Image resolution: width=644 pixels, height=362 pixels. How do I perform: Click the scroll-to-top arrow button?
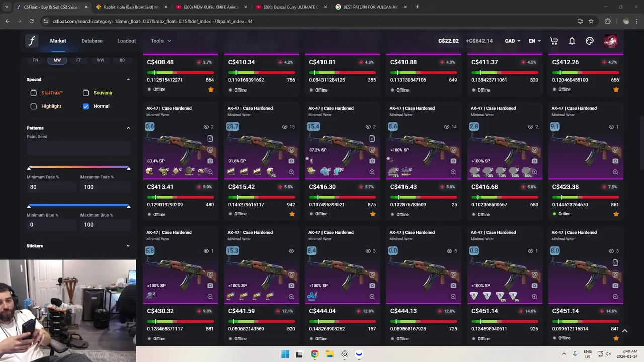point(624,330)
